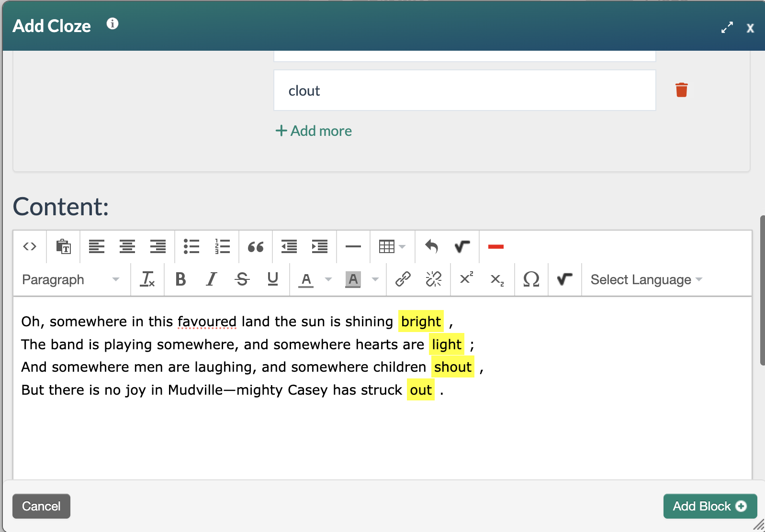765x532 pixels.
Task: Click the 'clout' input field
Action: coord(465,90)
